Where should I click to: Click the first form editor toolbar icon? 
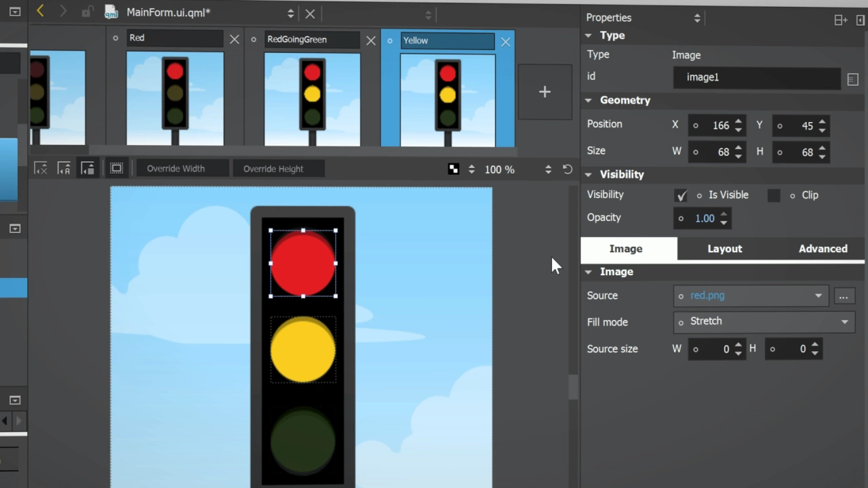(41, 168)
